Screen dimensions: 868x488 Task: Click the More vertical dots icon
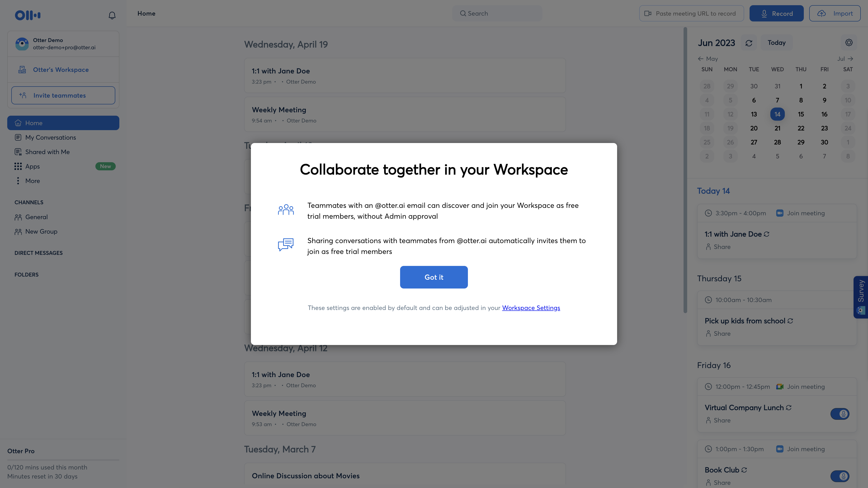18,181
